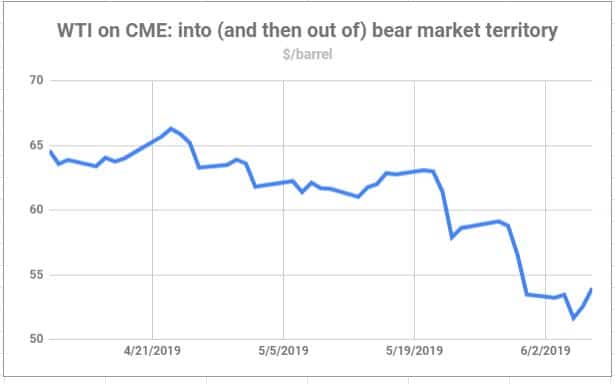Click the line's final point at right edge
Image resolution: width=615 pixels, height=384 pixels.
591,289
